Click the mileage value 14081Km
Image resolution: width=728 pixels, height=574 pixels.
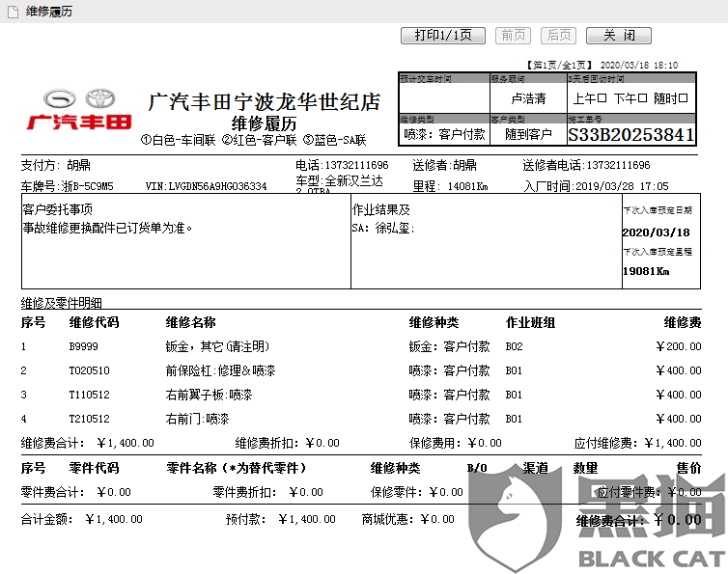pyautogui.click(x=467, y=186)
